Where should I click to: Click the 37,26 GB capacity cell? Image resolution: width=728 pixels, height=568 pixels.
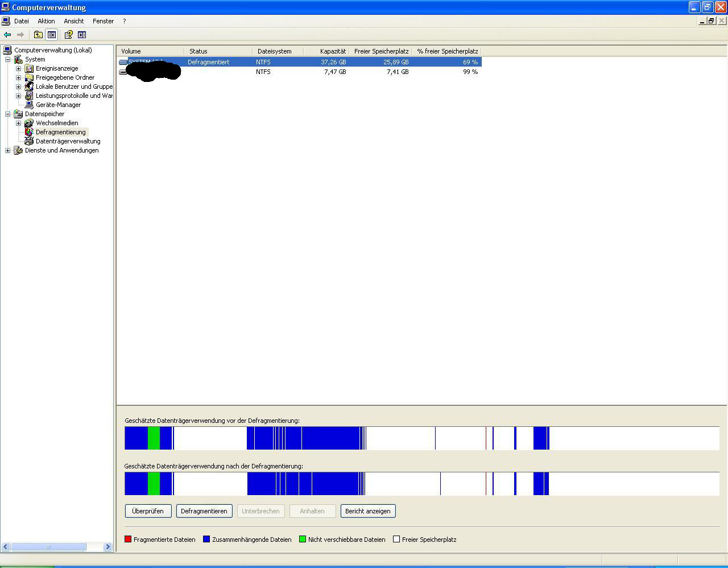click(x=333, y=62)
